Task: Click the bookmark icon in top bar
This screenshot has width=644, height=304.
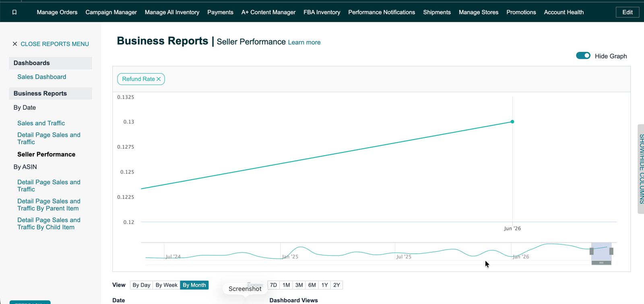Action: click(14, 12)
